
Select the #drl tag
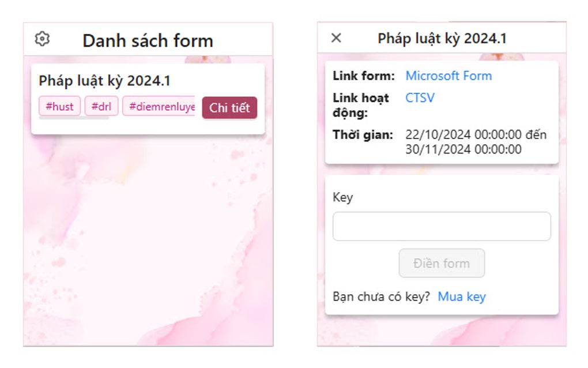[x=101, y=106]
